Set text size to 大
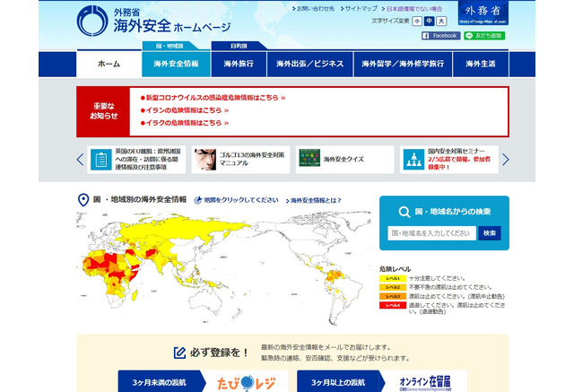This screenshot has width=574, height=392. [x=441, y=21]
